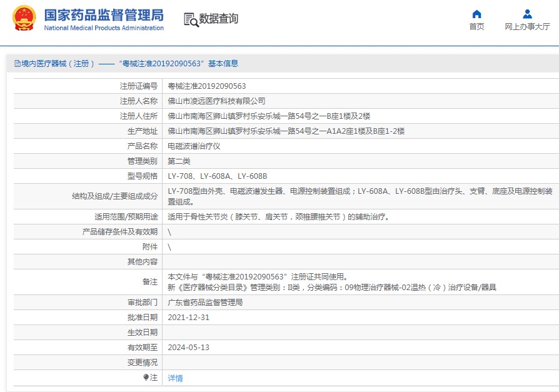Click the expiry date 2024-05-13
Viewport: 559px width, 392px height.
188,348
